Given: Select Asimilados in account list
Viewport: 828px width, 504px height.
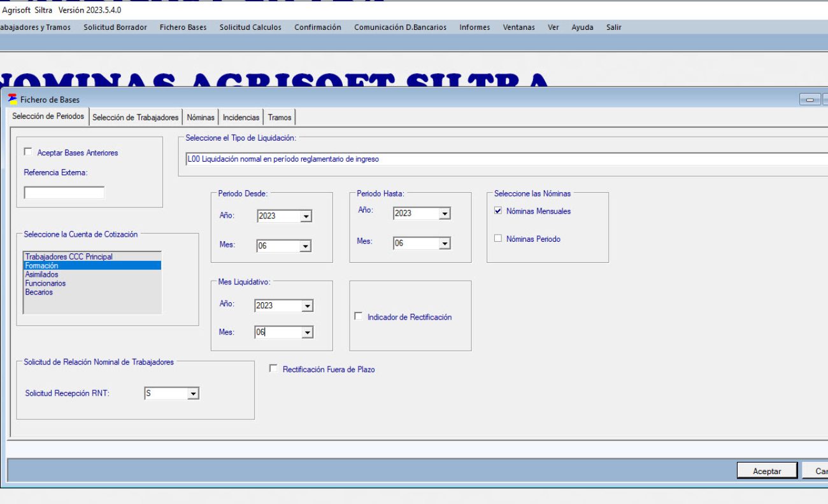Looking at the screenshot, I should click(92, 274).
